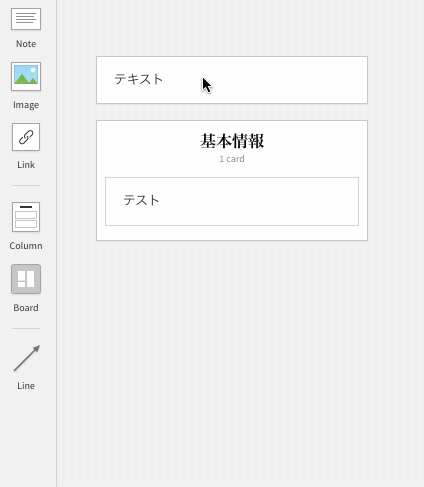Click the テスト text in the card
This screenshot has width=424, height=487.
coord(141,200)
